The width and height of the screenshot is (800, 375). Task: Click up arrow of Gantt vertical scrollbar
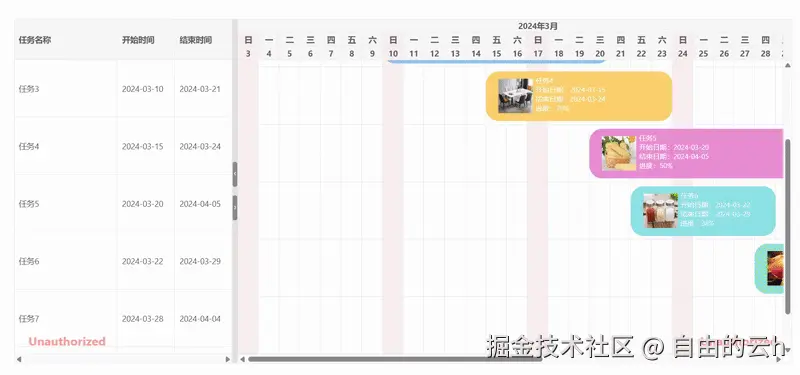788,65
